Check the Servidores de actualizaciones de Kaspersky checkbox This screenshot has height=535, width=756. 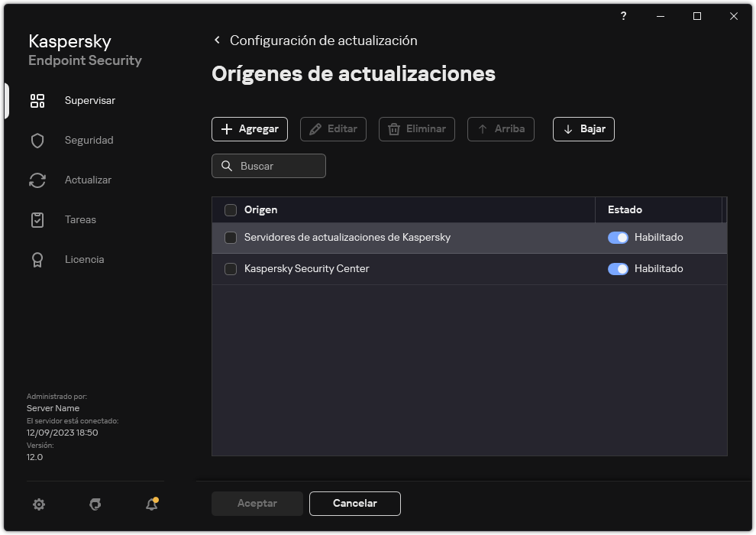click(x=231, y=237)
